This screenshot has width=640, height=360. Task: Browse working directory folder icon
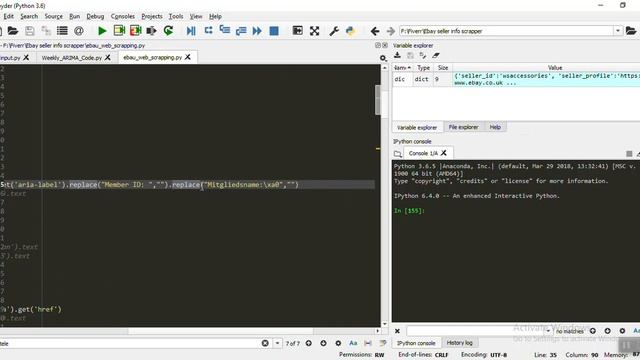(631, 31)
